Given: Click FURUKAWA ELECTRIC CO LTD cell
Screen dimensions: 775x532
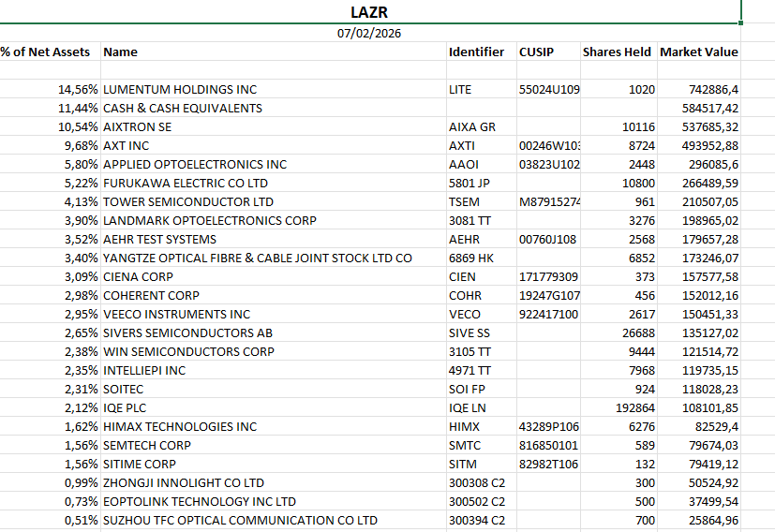Looking at the screenshot, I should 274,184.
